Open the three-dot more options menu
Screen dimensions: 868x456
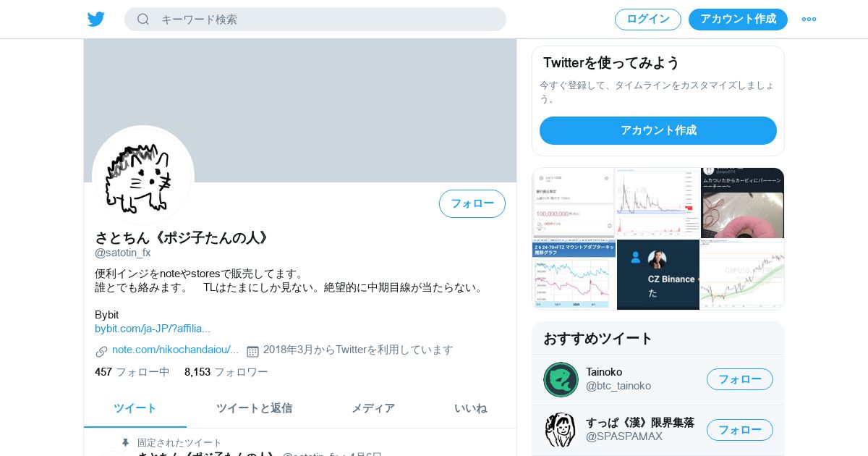point(809,20)
